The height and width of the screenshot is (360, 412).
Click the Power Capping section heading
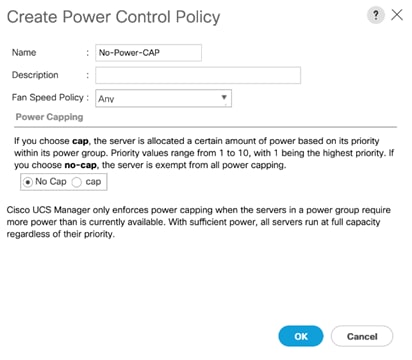pos(49,117)
